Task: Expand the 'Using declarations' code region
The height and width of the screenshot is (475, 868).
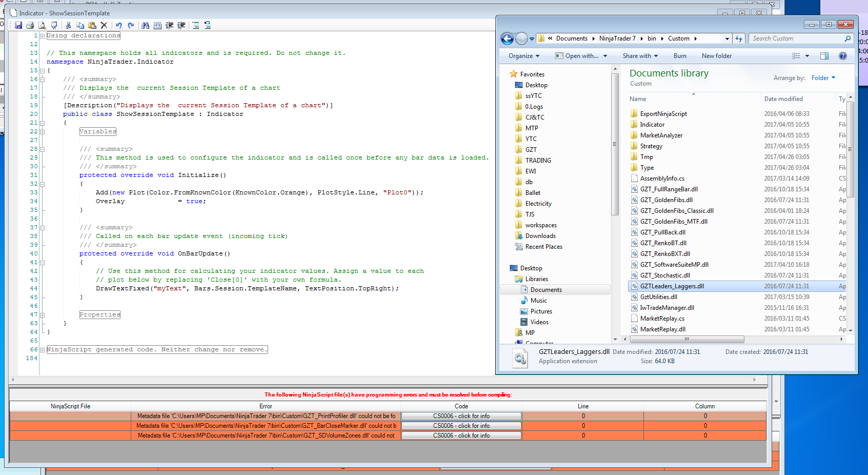Action: (x=42, y=36)
